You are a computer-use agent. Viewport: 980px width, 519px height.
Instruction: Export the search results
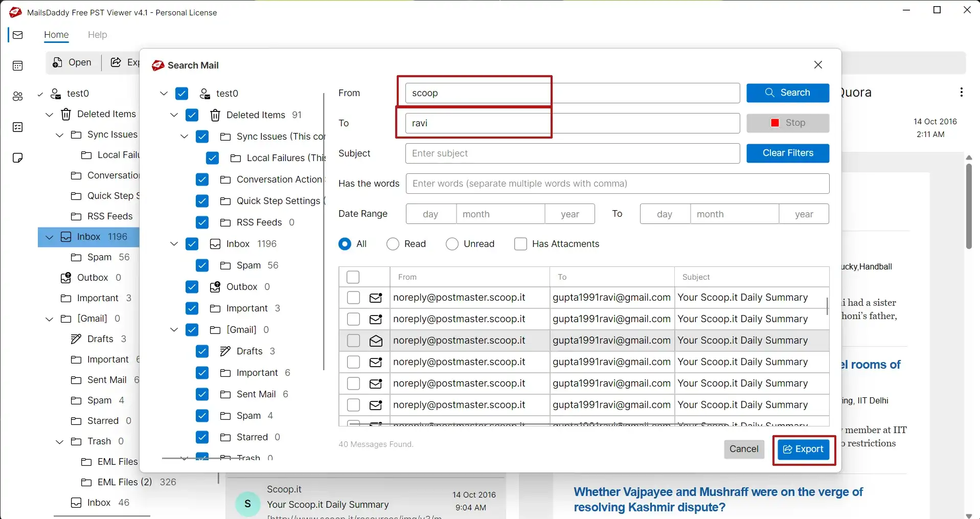click(804, 449)
